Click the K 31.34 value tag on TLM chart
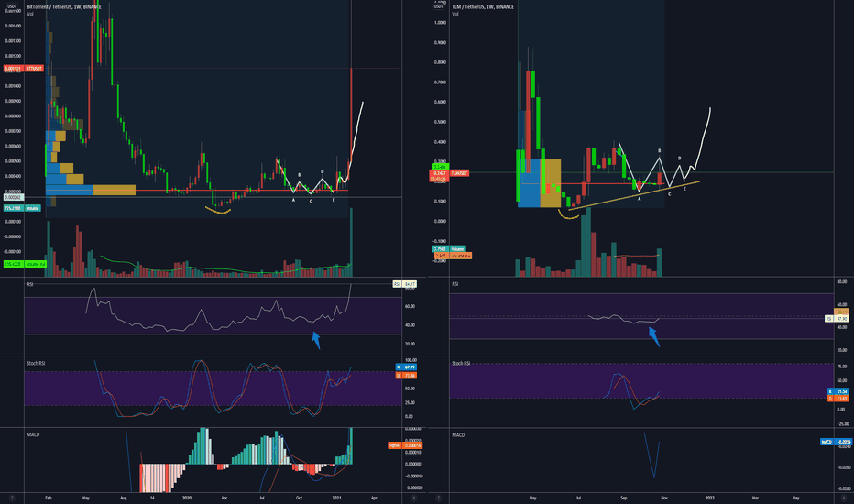Image resolution: width=854 pixels, height=504 pixels. (x=838, y=392)
